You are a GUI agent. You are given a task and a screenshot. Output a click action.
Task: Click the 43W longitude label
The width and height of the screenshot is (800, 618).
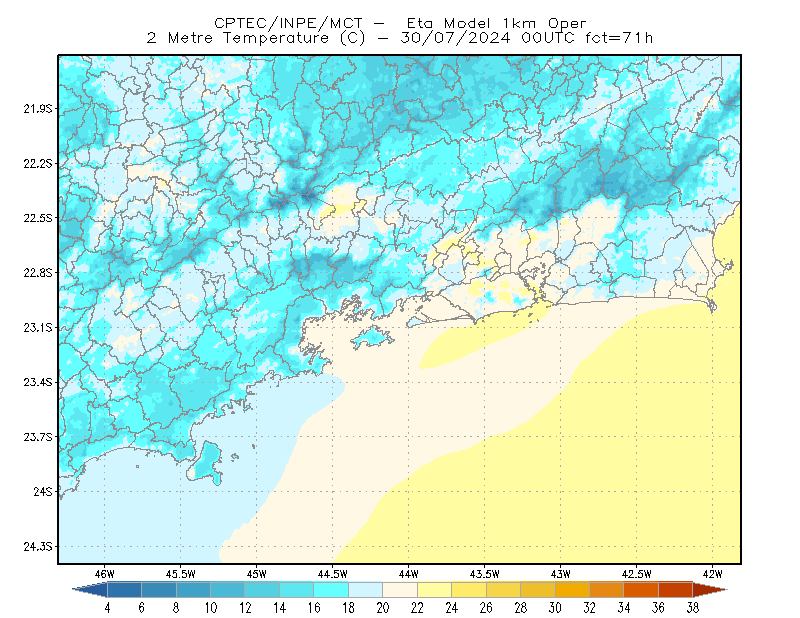561,574
